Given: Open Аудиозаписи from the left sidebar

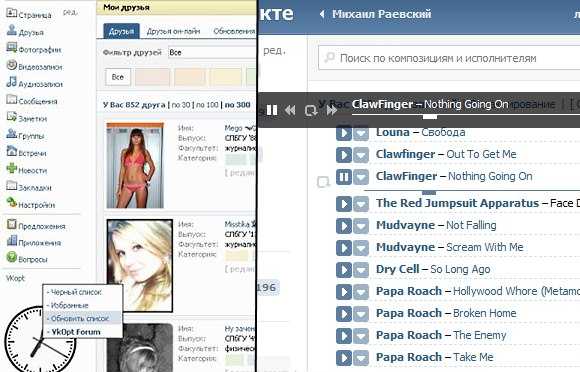Looking at the screenshot, I should 40,84.
